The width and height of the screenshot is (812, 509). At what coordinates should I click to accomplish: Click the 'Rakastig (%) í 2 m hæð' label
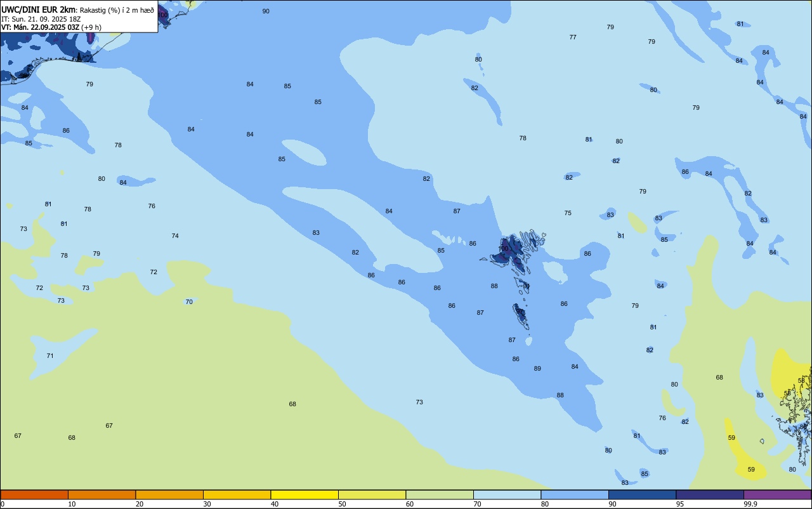coord(117,10)
